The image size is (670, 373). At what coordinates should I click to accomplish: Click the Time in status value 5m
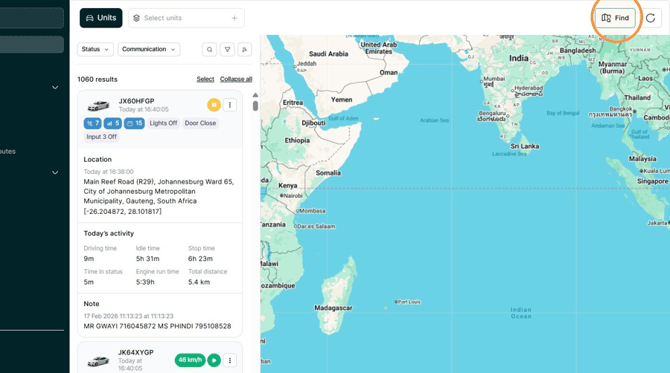[x=88, y=282]
